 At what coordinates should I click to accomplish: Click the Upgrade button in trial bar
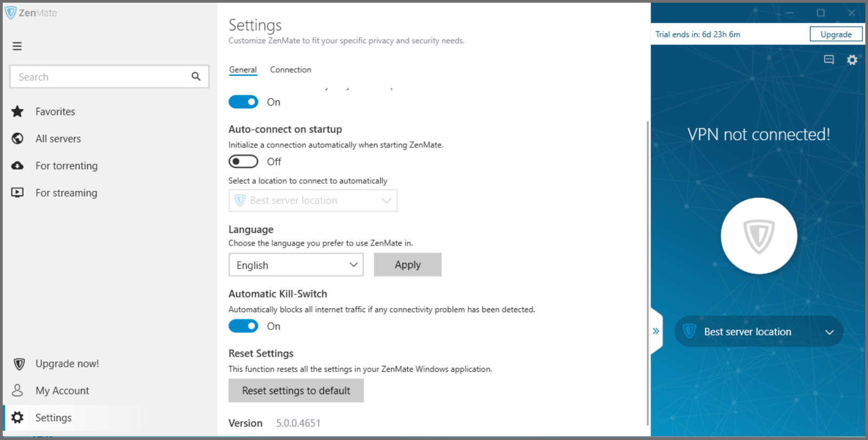[x=836, y=34]
